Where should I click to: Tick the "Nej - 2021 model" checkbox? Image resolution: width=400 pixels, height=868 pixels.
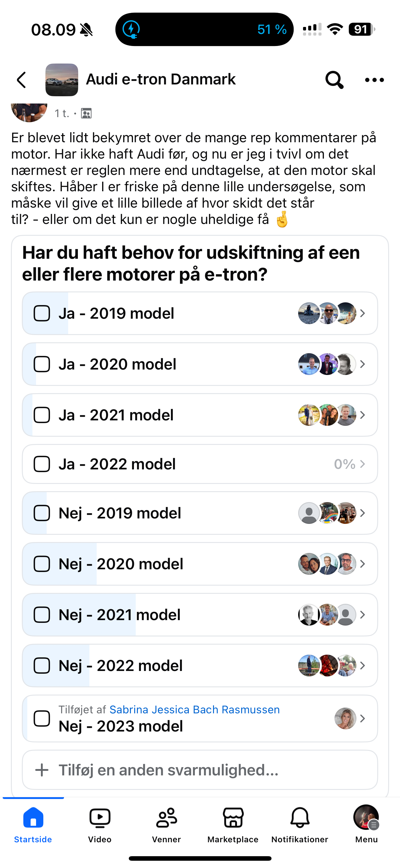[42, 615]
